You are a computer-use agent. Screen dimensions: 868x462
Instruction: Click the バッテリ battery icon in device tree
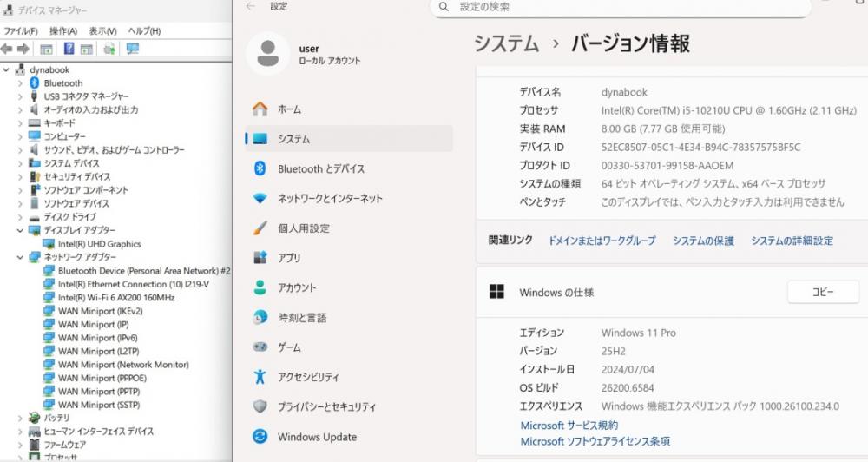click(x=35, y=418)
